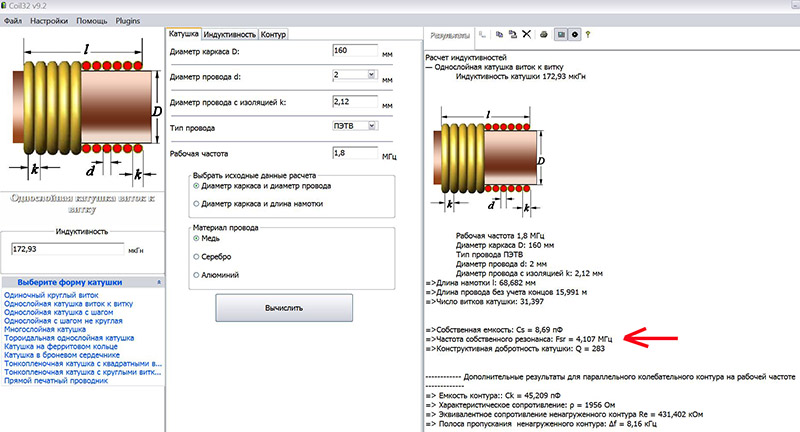Open the 'Диаметр провода d' dropdown
Screen dimensions: 800x432
pos(371,74)
